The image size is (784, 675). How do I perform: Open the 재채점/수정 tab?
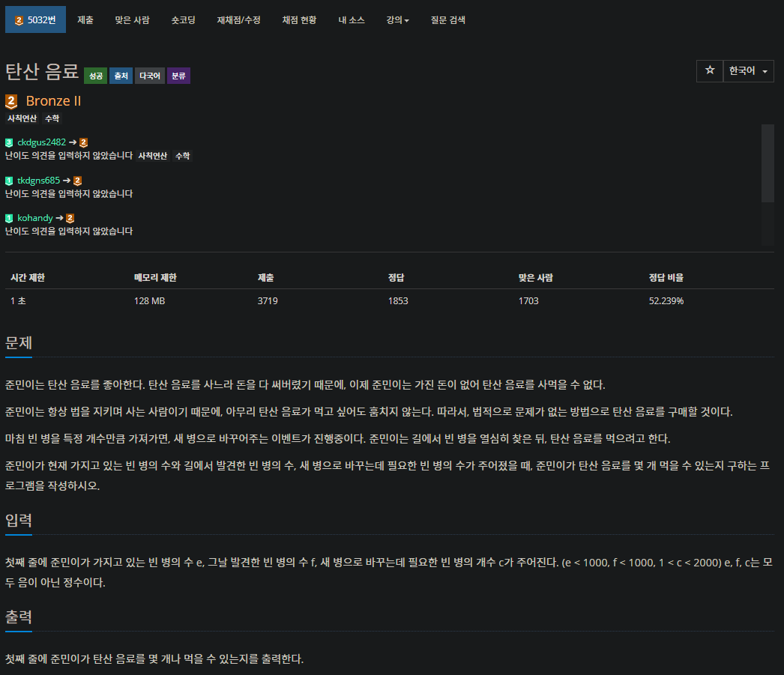[238, 20]
